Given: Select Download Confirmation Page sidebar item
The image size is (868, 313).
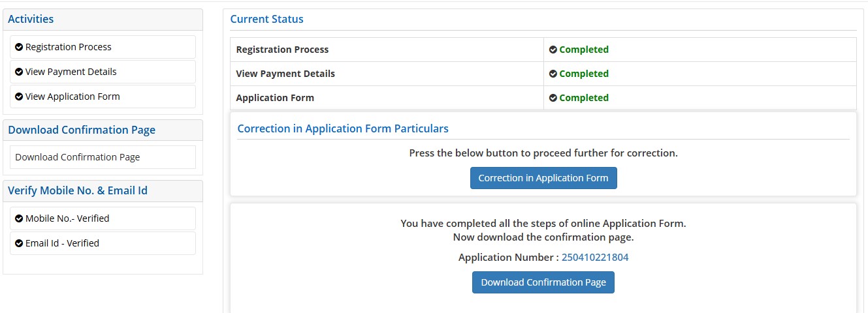Looking at the screenshot, I should (78, 157).
